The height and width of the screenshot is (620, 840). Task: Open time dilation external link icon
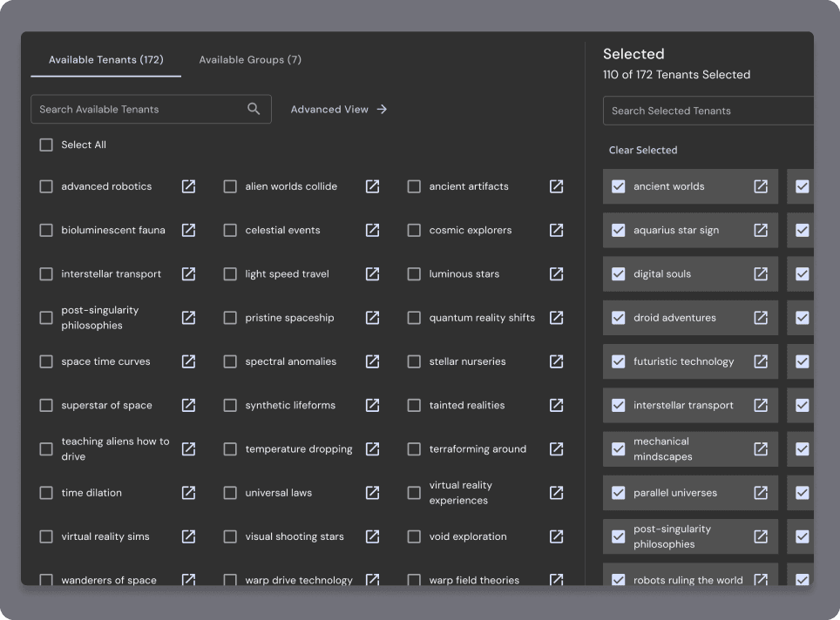[x=188, y=493]
